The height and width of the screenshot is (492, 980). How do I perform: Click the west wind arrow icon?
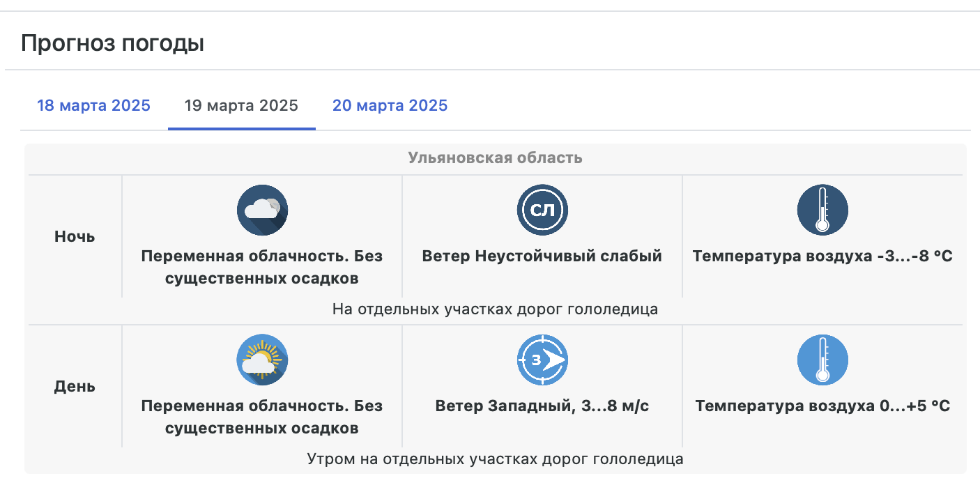[x=542, y=360]
